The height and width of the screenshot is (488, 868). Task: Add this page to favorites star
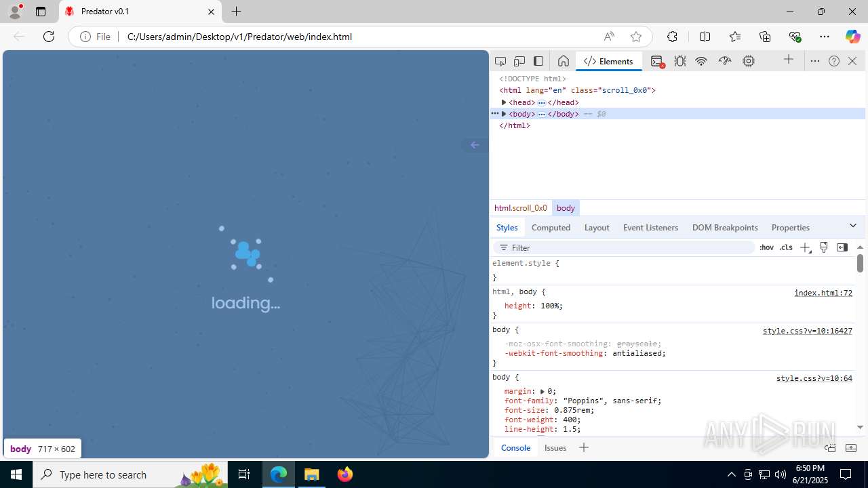(635, 37)
